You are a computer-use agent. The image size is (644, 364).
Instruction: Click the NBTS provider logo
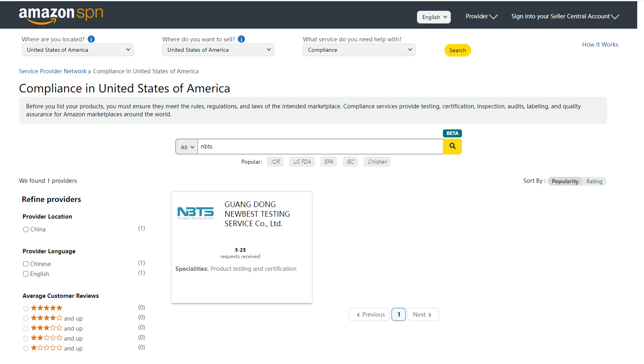196,213
